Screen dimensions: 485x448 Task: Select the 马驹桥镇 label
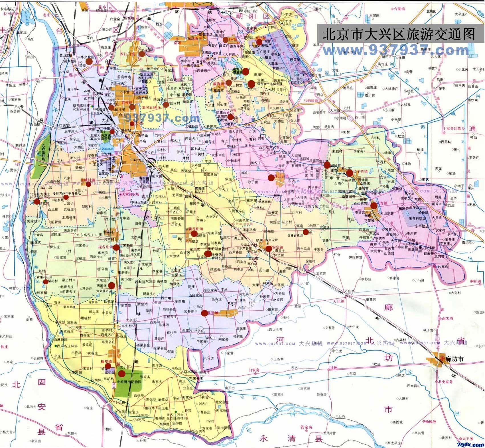(x=310, y=100)
